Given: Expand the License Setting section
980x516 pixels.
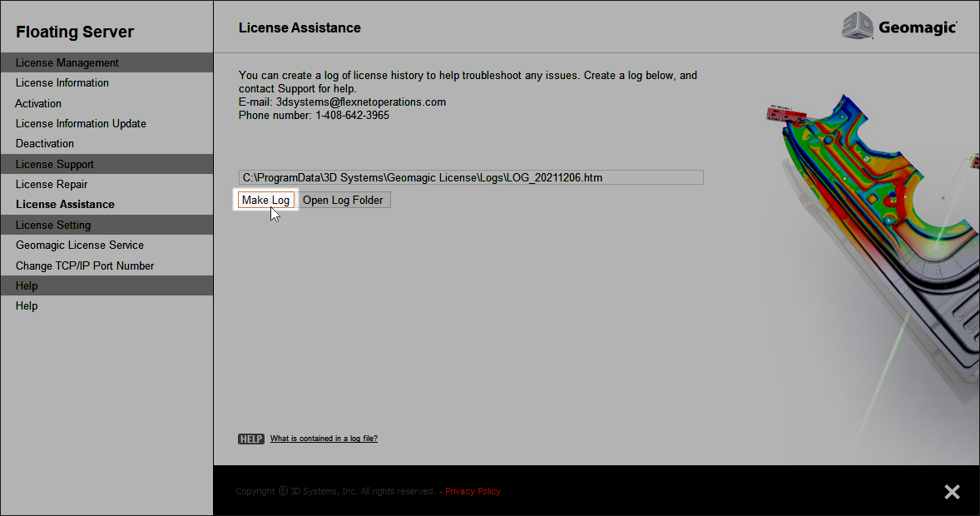Looking at the screenshot, I should [52, 225].
